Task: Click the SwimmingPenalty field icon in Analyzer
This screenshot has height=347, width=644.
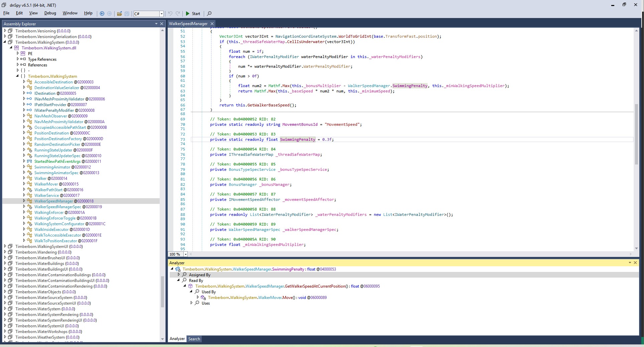Action: (178, 269)
